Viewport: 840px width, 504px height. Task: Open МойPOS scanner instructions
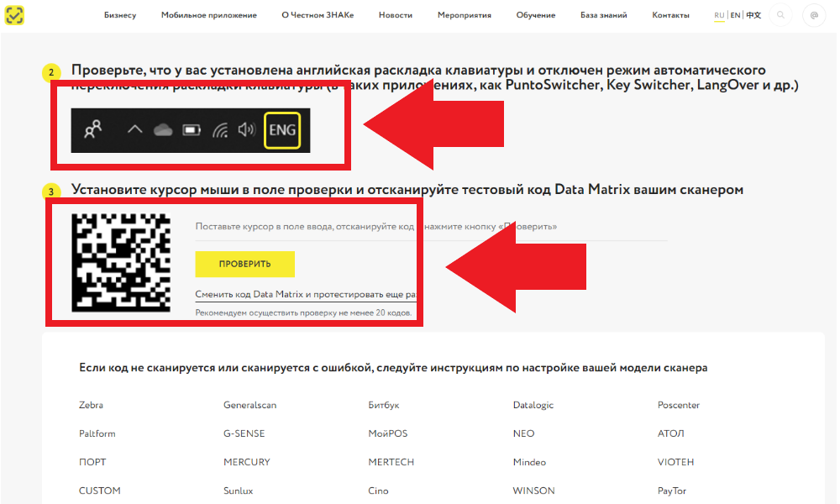[x=388, y=433]
